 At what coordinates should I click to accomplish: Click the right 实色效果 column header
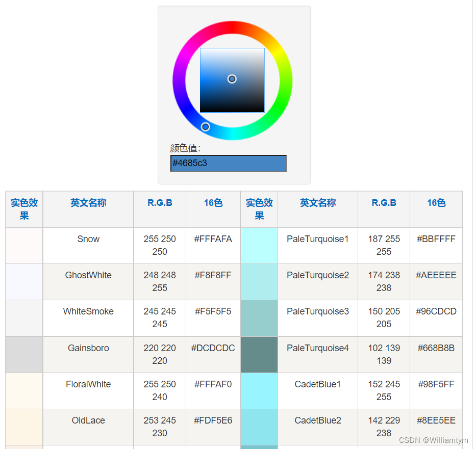(x=259, y=209)
